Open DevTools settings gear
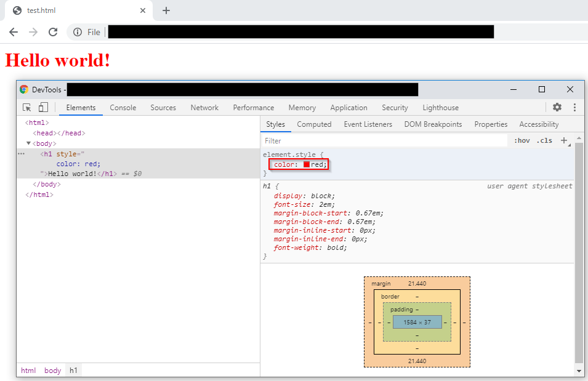Screen dimensions: 588x381 point(557,107)
